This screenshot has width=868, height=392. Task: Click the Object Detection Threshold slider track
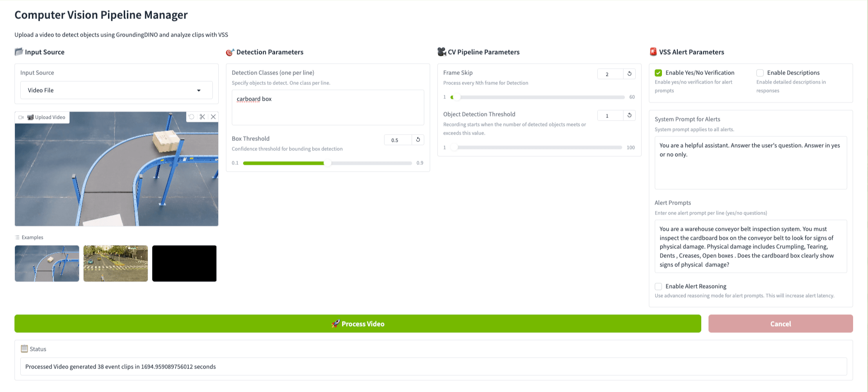coord(536,148)
